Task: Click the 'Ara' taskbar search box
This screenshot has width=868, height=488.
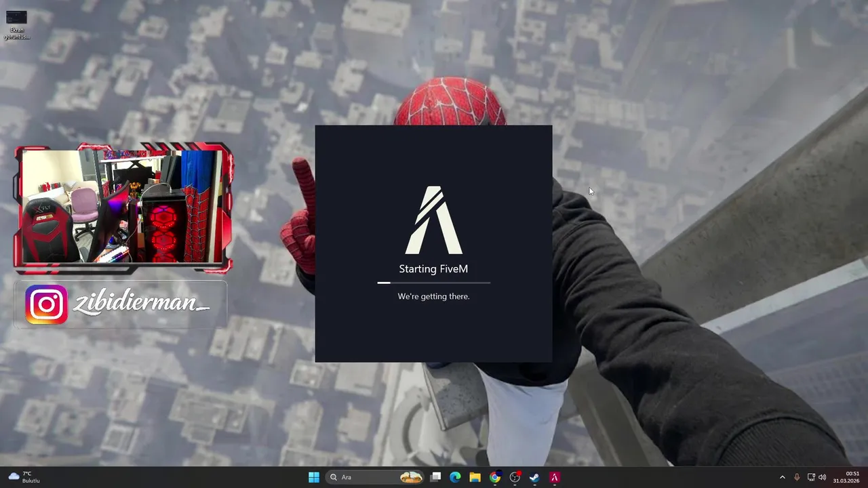Action: (x=375, y=477)
